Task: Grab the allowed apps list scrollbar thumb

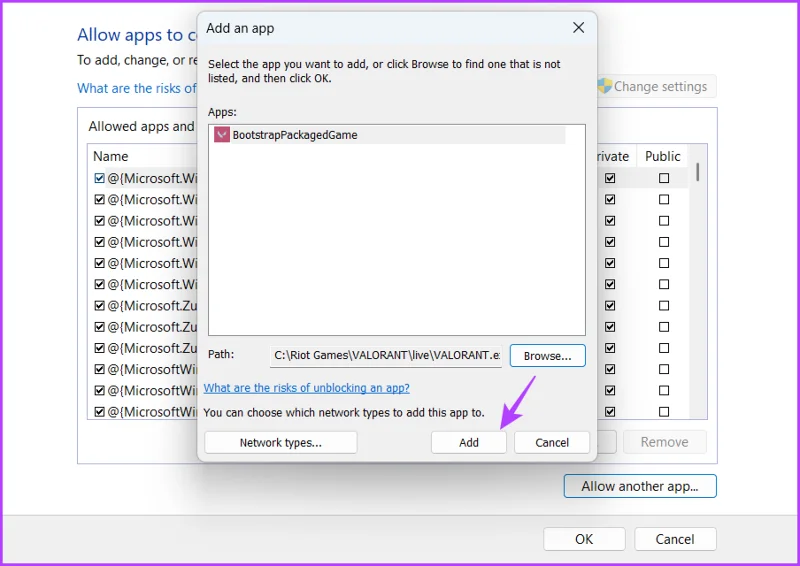Action: (x=697, y=172)
